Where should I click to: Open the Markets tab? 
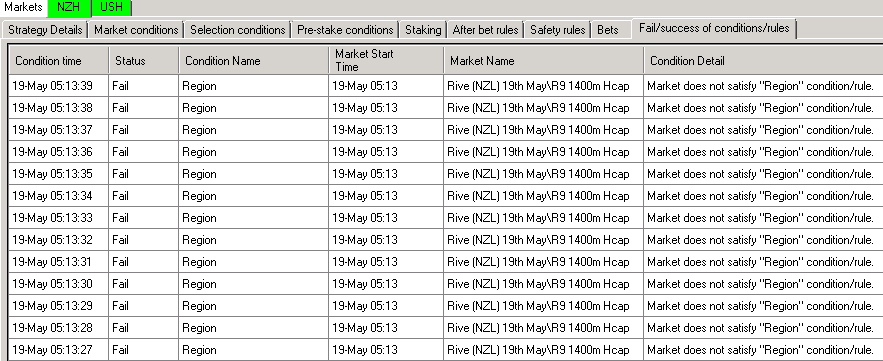pos(23,7)
